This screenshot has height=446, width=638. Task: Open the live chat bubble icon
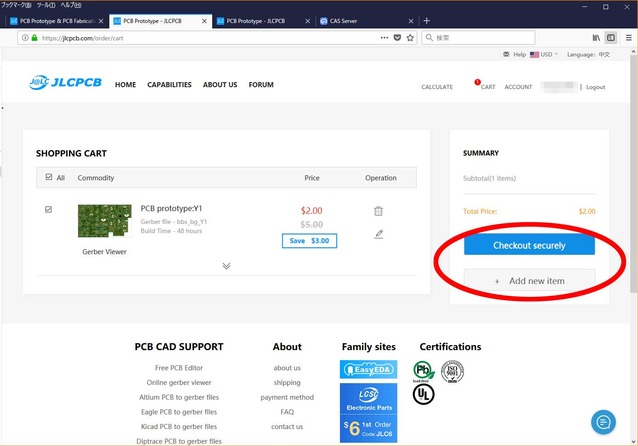pos(603,422)
